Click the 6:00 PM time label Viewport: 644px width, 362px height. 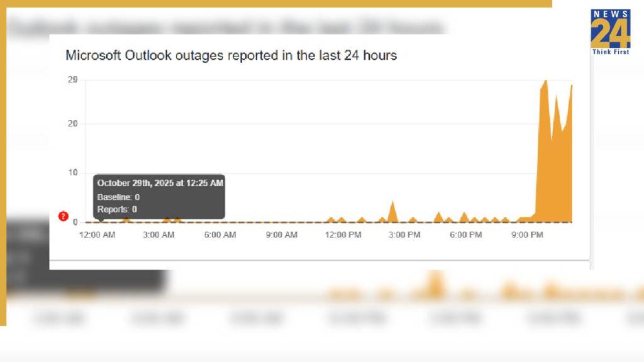point(466,235)
